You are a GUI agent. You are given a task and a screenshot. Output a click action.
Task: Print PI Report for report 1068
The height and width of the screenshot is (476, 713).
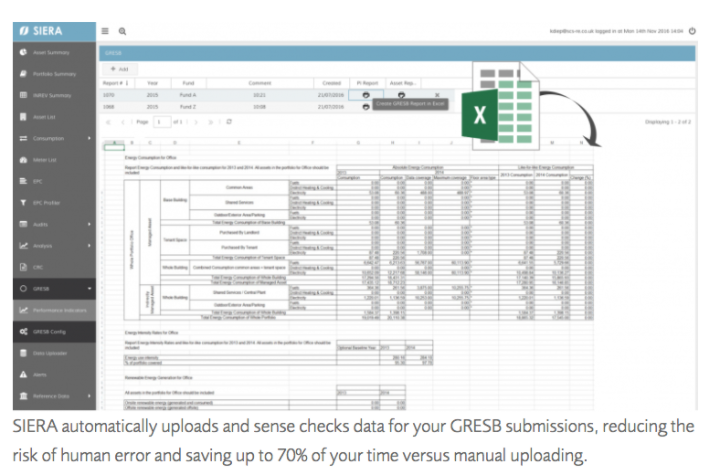366,107
